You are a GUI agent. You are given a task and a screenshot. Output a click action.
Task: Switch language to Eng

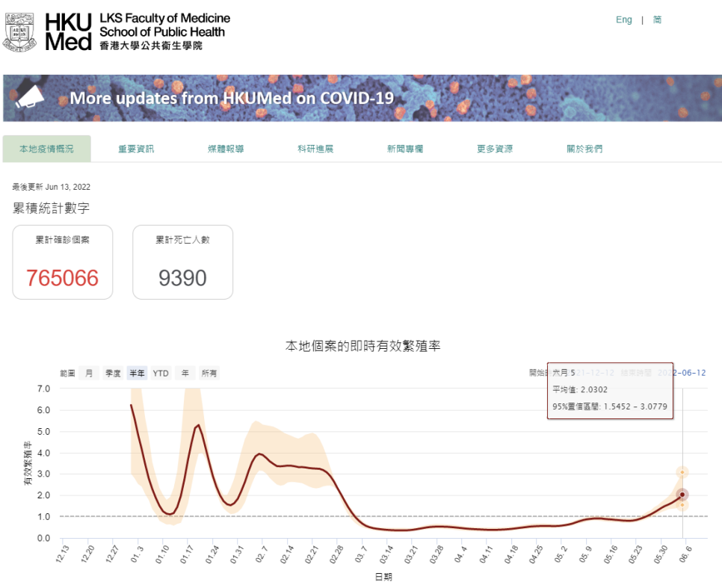[x=624, y=20]
